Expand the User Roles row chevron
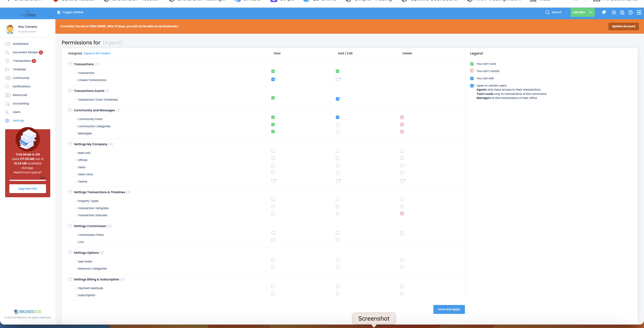The width and height of the screenshot is (644, 328). tap(76, 261)
